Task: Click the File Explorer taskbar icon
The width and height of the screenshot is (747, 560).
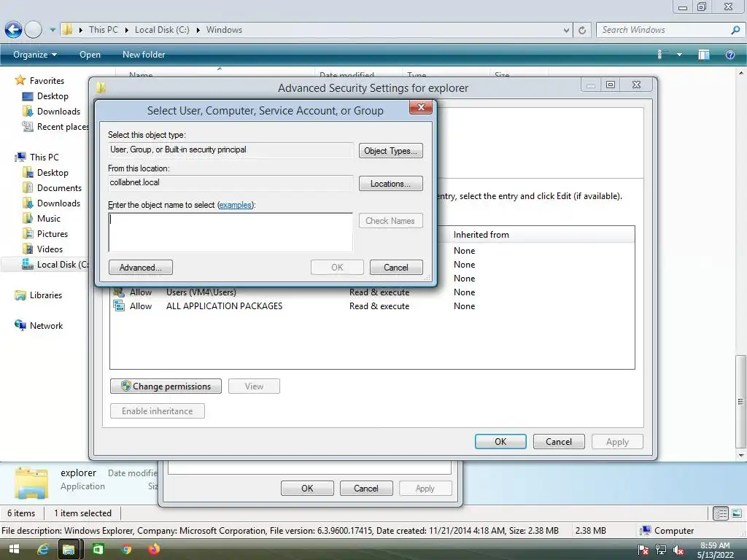Action: (x=69, y=550)
